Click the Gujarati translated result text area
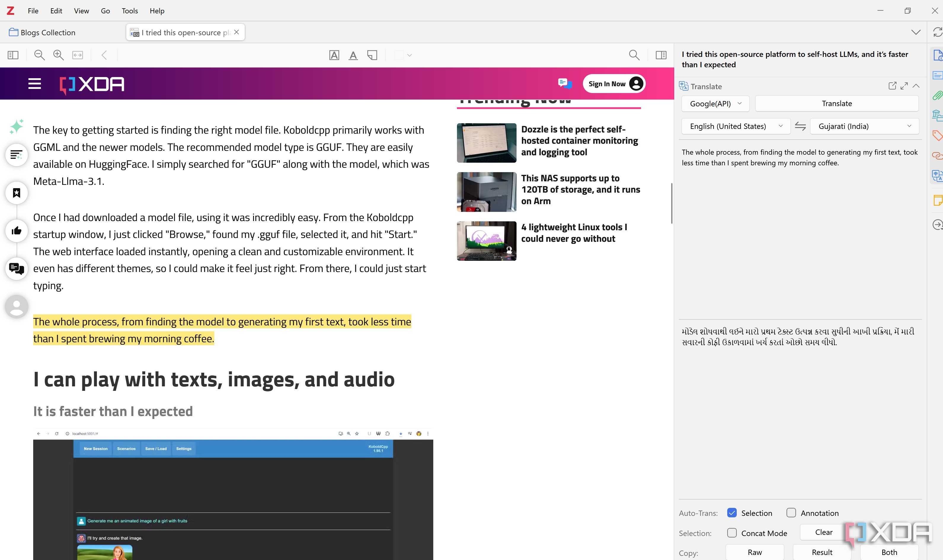Viewport: 943px width, 560px height. (x=800, y=409)
